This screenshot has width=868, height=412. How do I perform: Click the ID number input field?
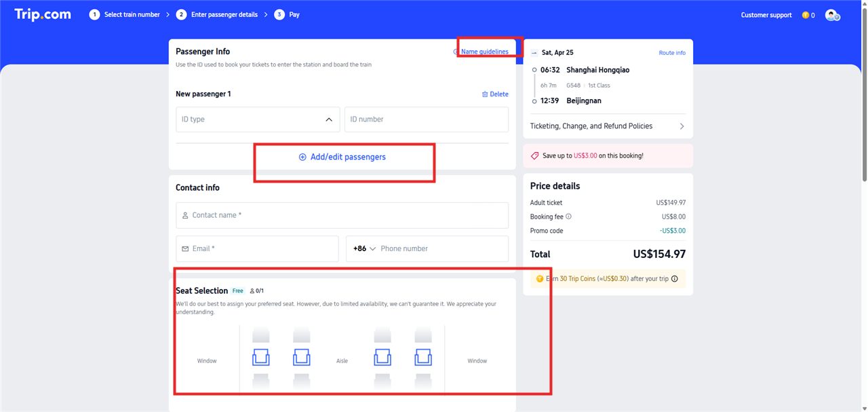(426, 119)
